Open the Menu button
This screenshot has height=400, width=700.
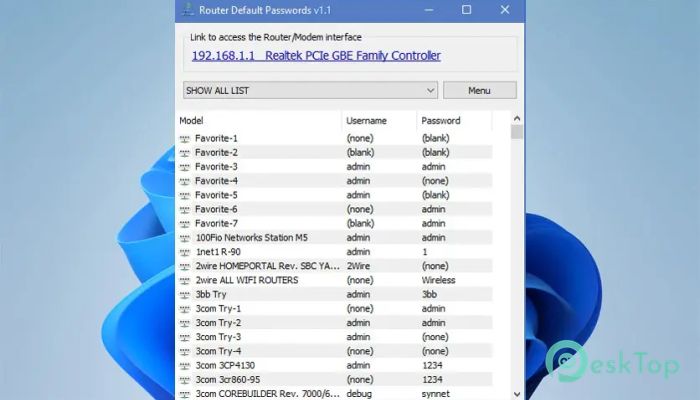coord(480,90)
